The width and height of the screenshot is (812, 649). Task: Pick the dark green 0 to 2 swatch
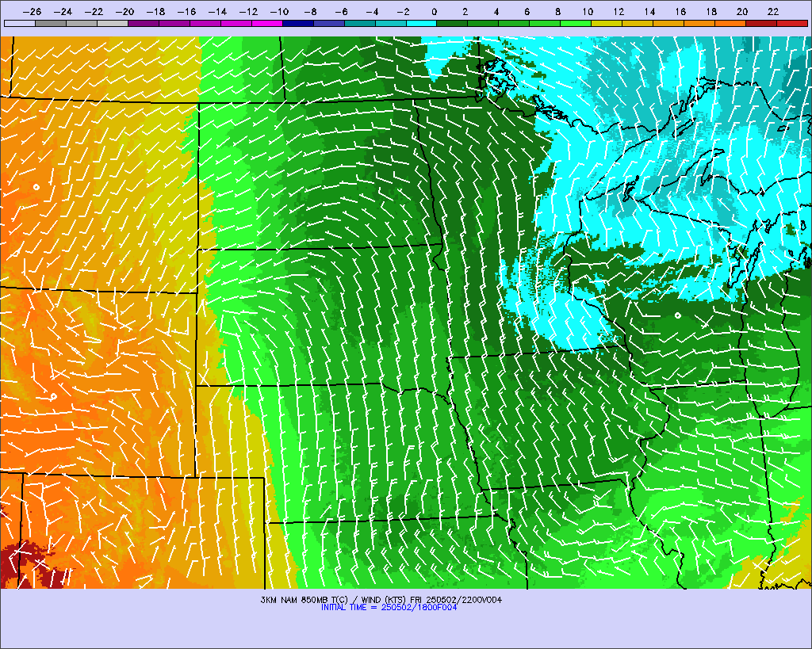[x=453, y=23]
